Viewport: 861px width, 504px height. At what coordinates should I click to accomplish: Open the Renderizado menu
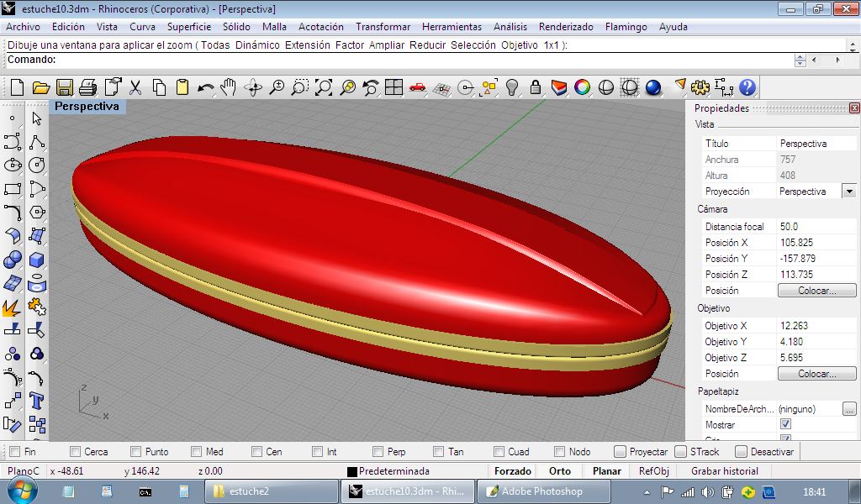pos(565,27)
